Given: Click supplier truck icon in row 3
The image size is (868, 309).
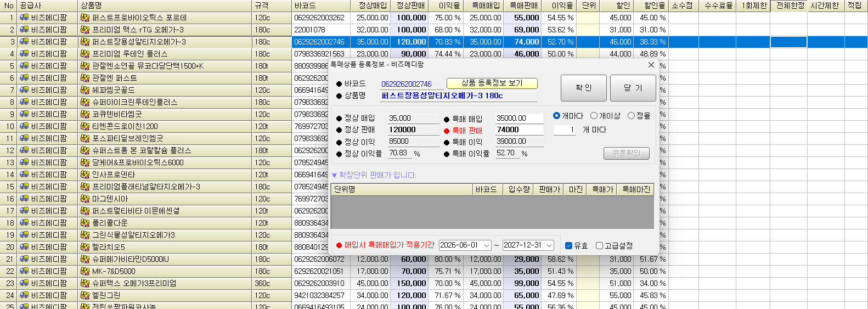Looking at the screenshot, I should (24, 42).
